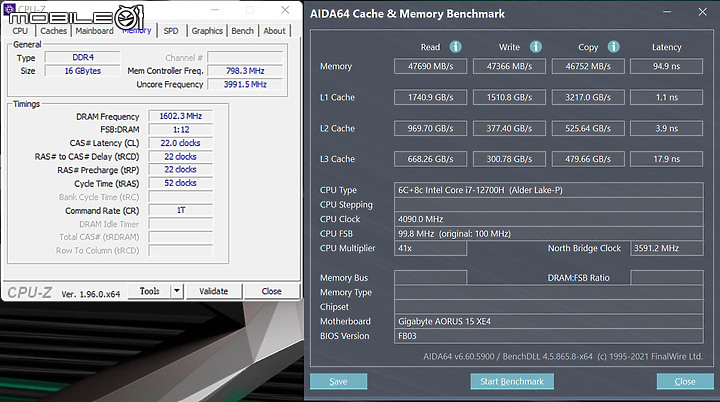Click FSB:DRAM value 1:12 in CPU-Z
The image size is (720, 402).
(180, 130)
